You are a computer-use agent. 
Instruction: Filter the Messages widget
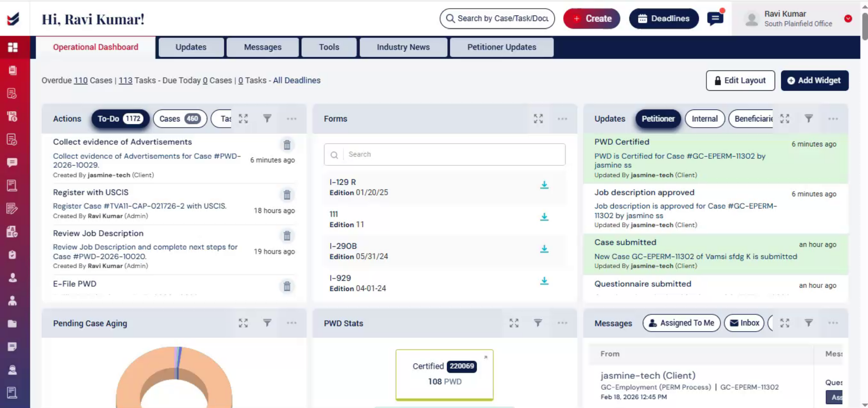coord(809,322)
